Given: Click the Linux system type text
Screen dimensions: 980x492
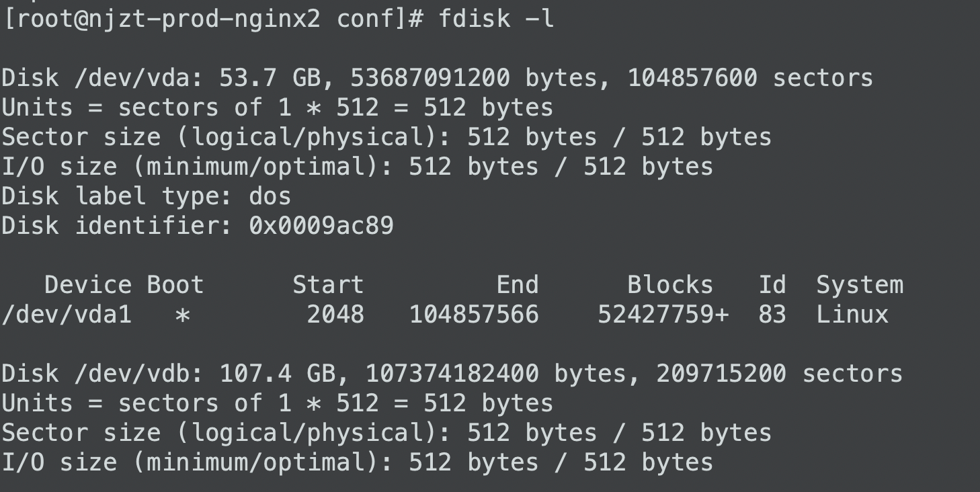Looking at the screenshot, I should 852,315.
